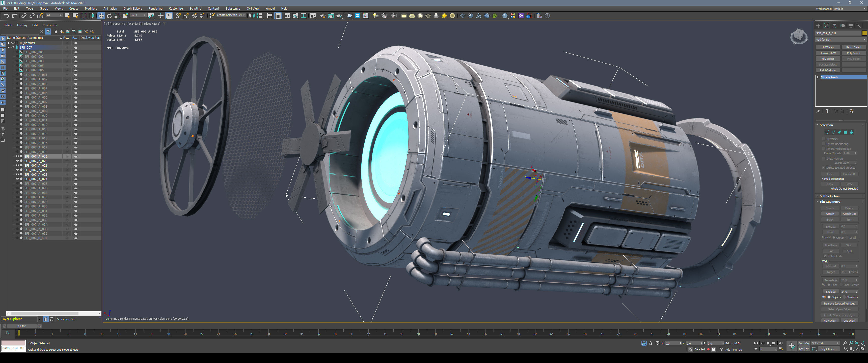The height and width of the screenshot is (363, 868).
Task: Open the Modify tab in command panel
Action: coord(826,26)
